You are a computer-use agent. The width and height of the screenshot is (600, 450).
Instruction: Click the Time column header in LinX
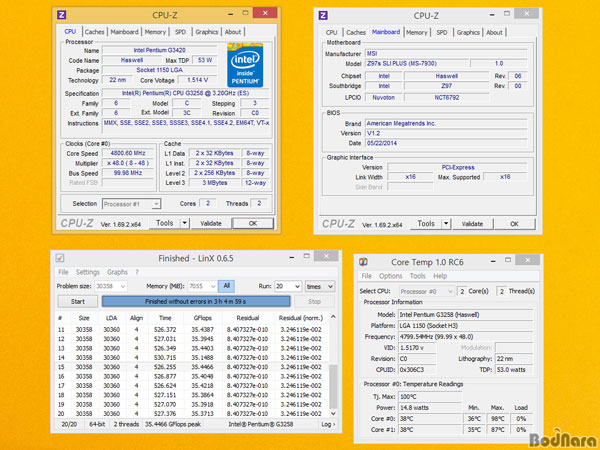[x=165, y=318]
